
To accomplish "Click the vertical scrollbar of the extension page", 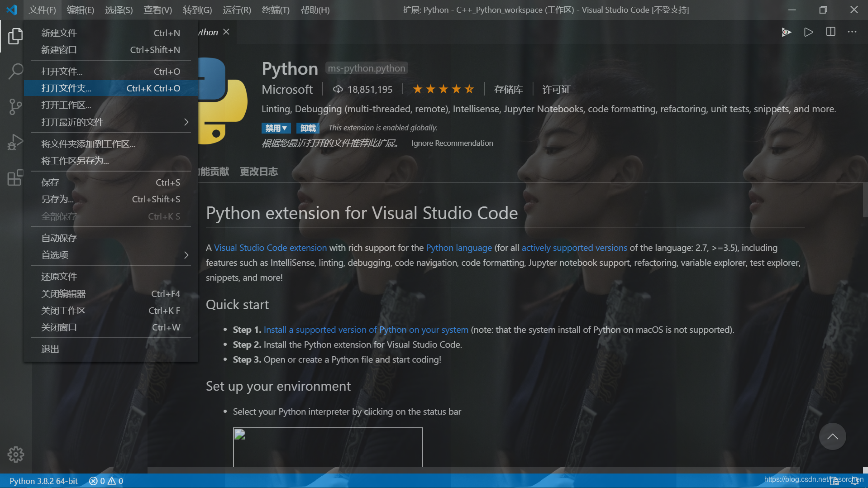I will pyautogui.click(x=865, y=199).
